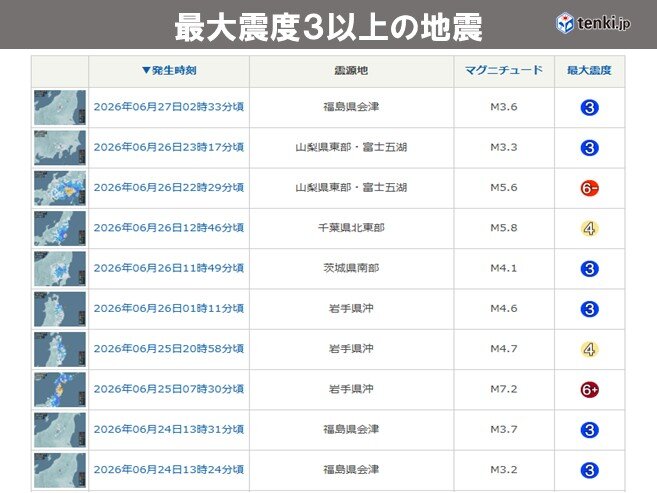Open earthquake 2026年06月26日12時46分頃 link
The height and width of the screenshot is (493, 657).
click(x=169, y=228)
